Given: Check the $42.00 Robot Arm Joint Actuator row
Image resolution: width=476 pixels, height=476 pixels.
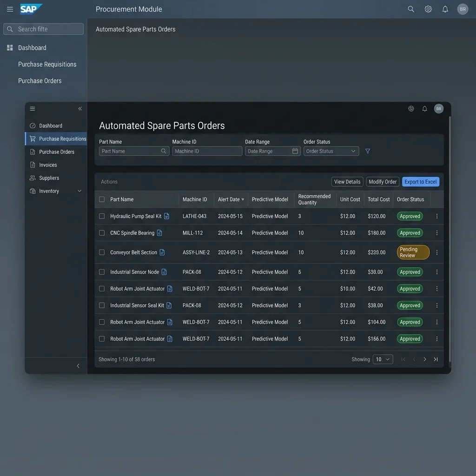Looking at the screenshot, I should (102, 289).
